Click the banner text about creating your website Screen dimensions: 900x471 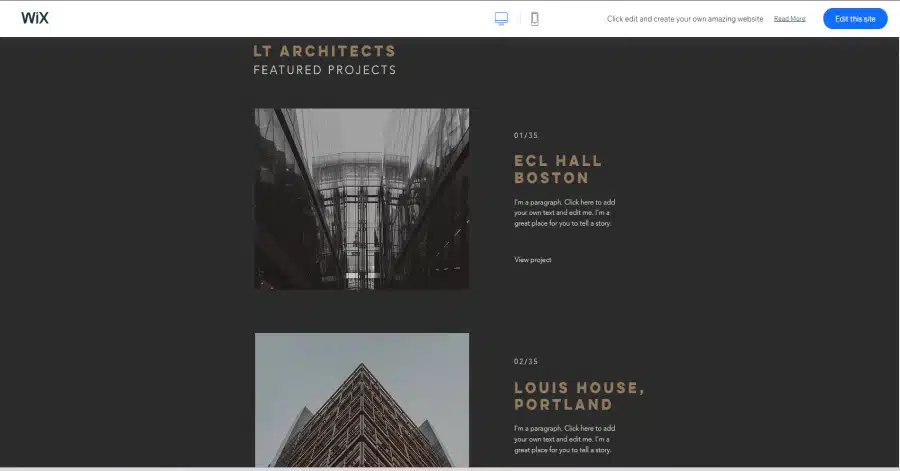point(685,19)
